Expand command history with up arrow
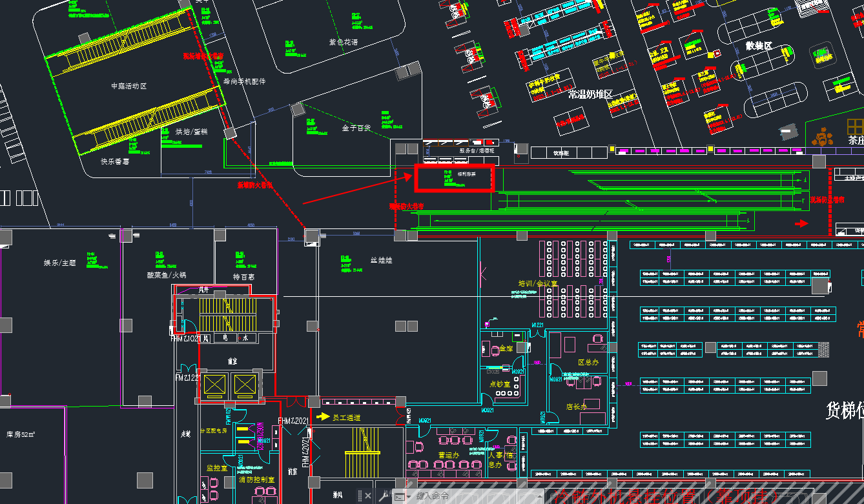The height and width of the screenshot is (504, 864). [x=541, y=497]
